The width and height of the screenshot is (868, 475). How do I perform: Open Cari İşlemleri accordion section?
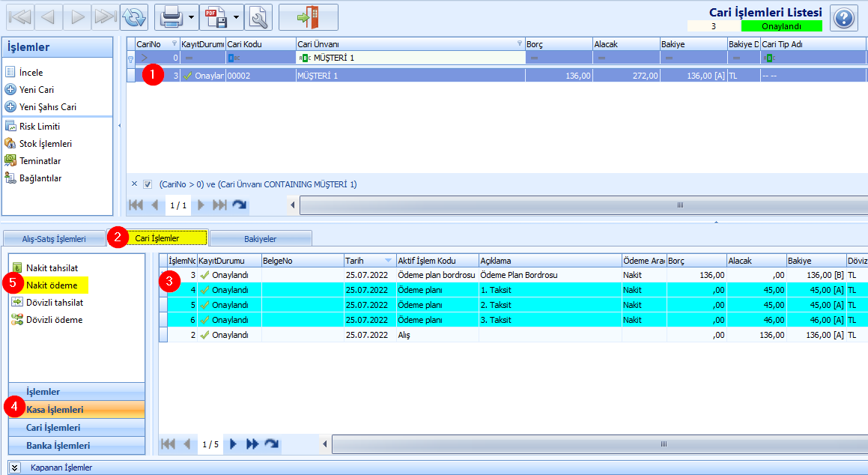(x=76, y=427)
